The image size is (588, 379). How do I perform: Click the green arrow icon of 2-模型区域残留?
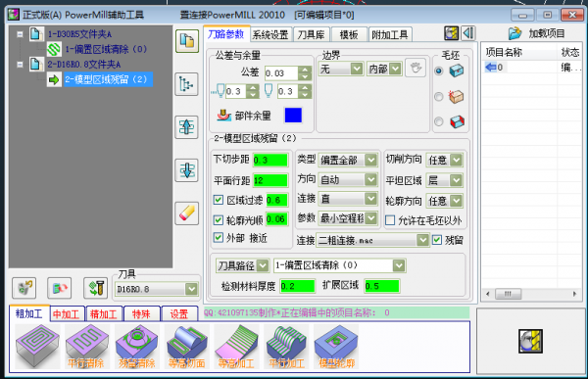(x=54, y=79)
